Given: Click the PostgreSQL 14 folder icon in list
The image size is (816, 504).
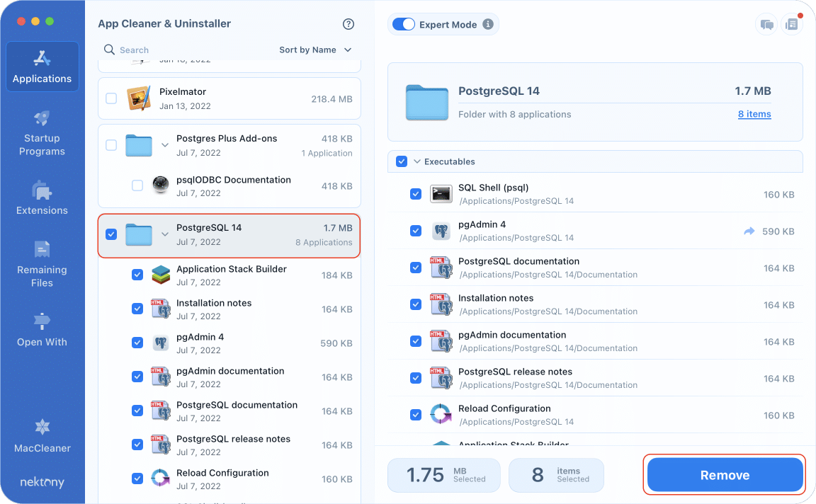Looking at the screenshot, I should point(138,234).
